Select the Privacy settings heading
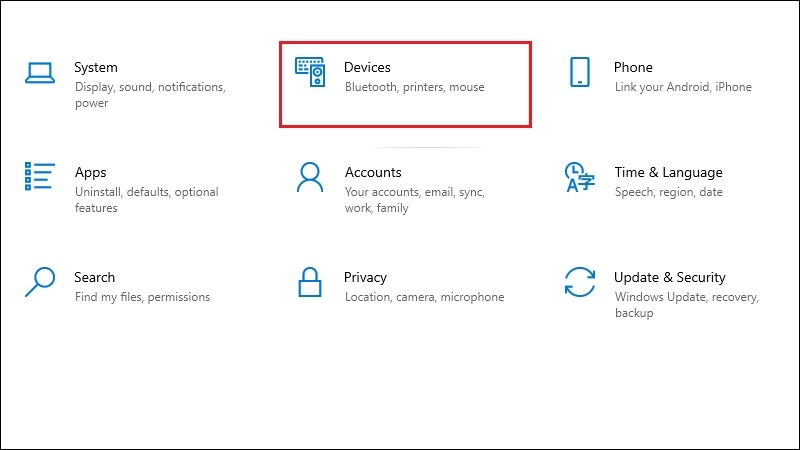The width and height of the screenshot is (800, 450). point(365,278)
